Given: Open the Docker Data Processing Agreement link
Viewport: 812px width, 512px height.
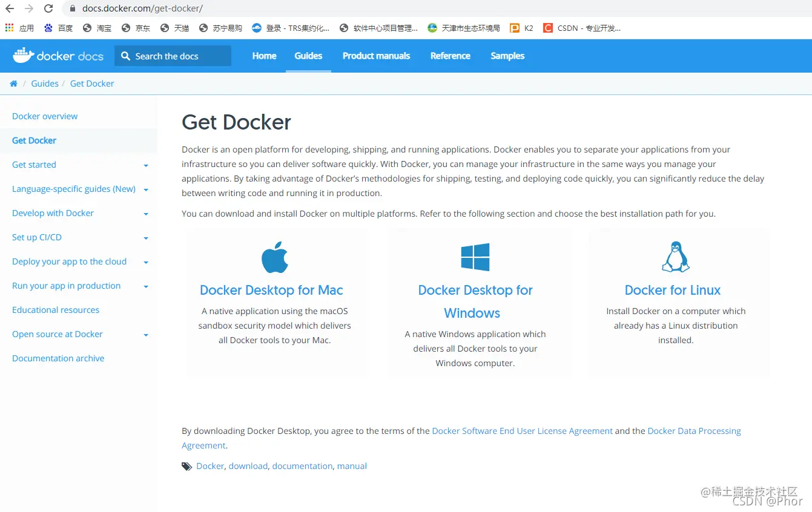Looking at the screenshot, I should (461, 438).
